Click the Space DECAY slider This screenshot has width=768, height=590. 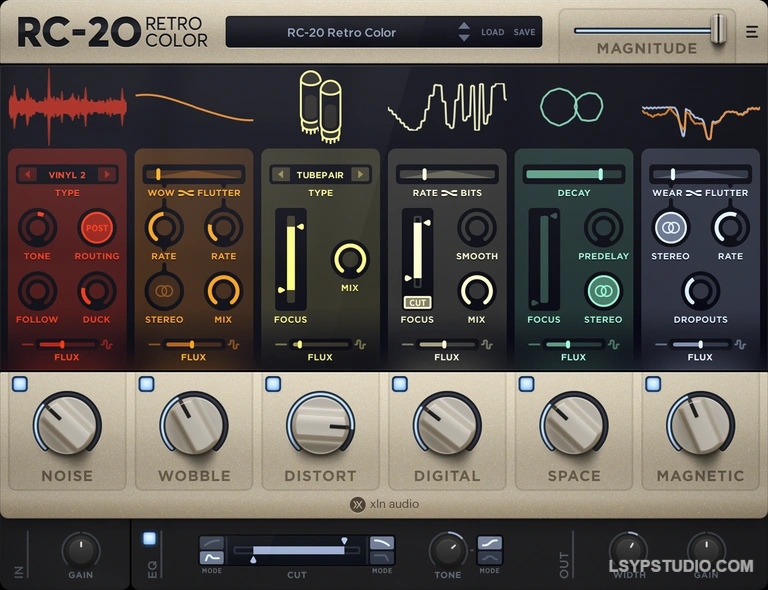[574, 174]
